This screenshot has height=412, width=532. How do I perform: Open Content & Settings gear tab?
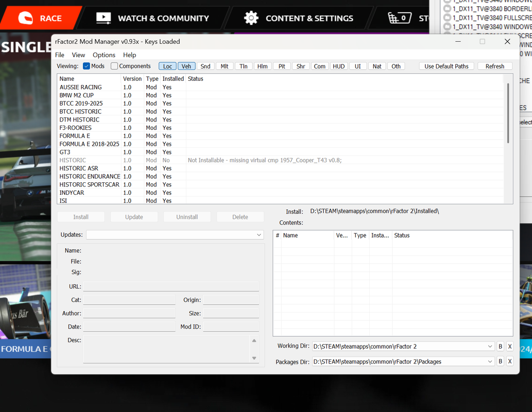tap(299, 18)
